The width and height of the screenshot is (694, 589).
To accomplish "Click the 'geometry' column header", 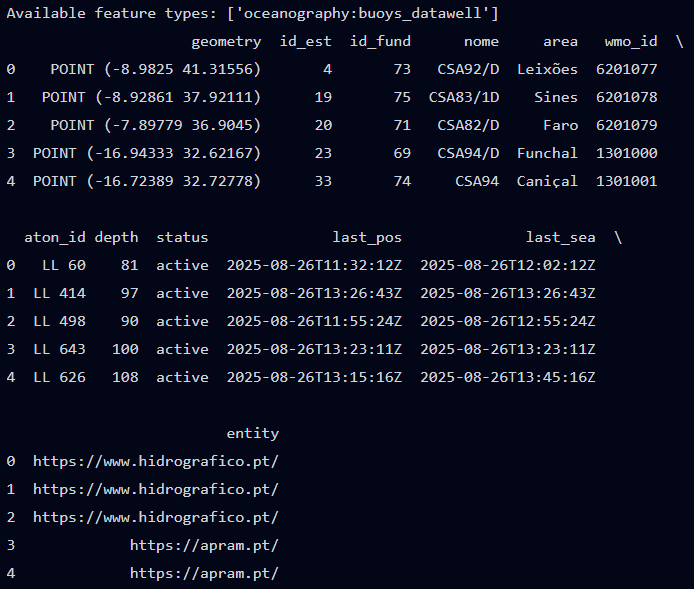I will 226,41.
